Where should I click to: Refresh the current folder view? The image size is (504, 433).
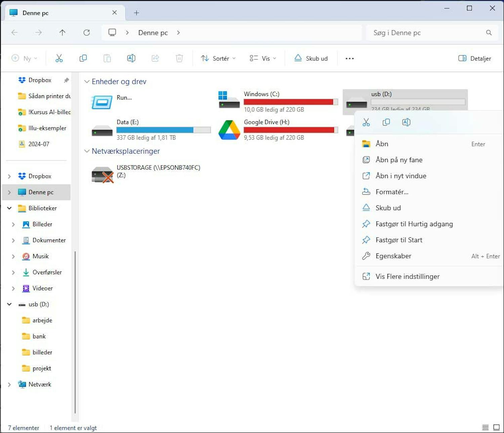click(x=87, y=33)
